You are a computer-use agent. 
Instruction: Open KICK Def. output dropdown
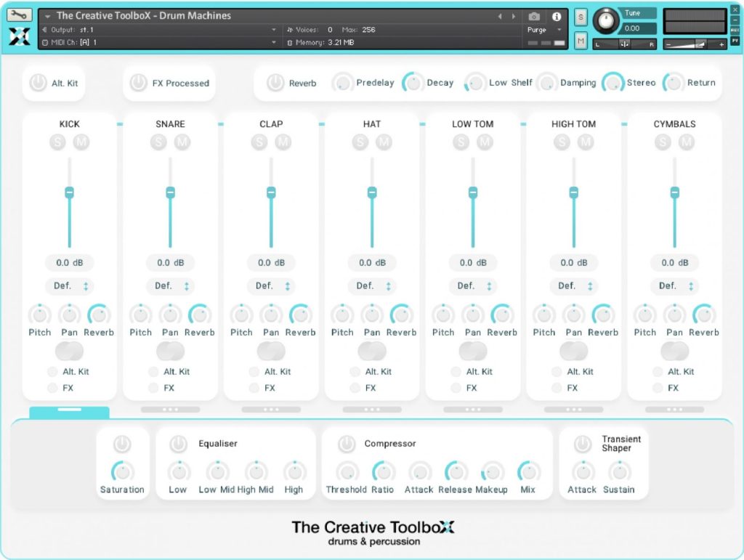(70, 286)
